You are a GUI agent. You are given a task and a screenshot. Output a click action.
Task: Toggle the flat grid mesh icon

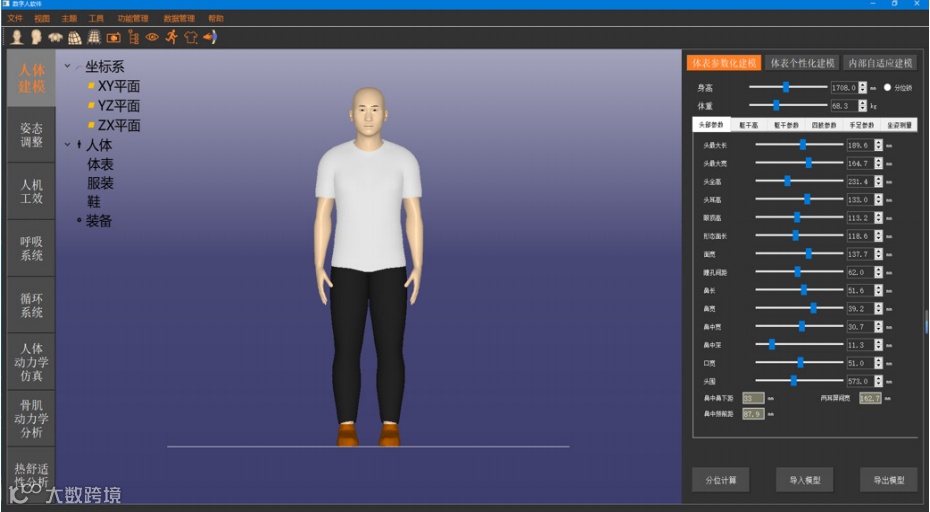[94, 37]
